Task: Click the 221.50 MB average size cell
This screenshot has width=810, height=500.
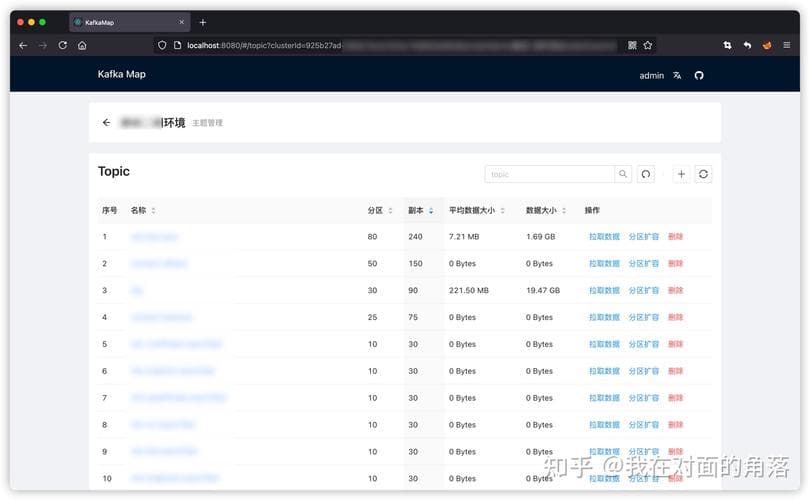Action: (469, 290)
